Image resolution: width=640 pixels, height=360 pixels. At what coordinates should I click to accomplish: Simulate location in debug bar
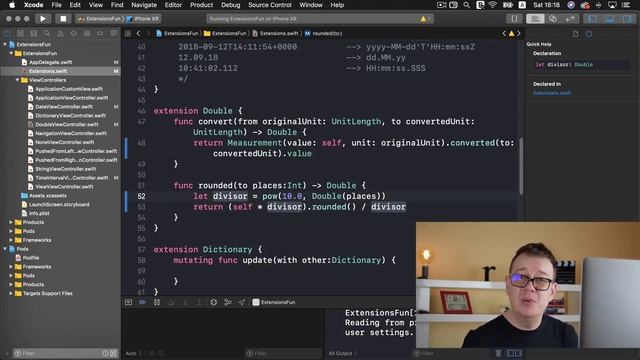pos(242,302)
